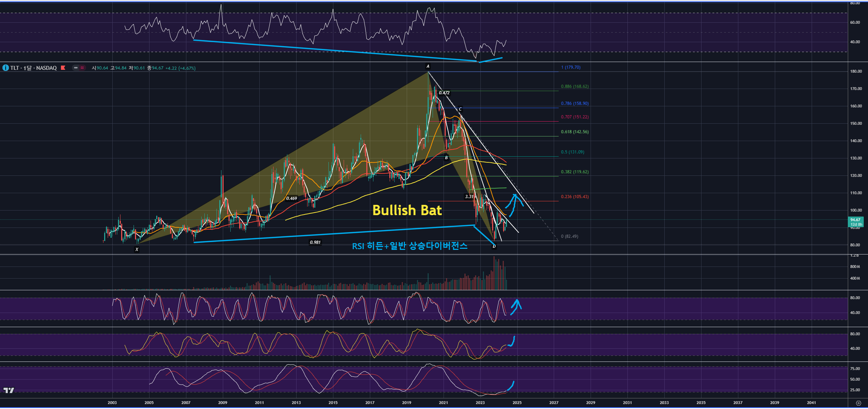Select the blue Korean RSI divergence text label
This screenshot has width=868, height=409.
coord(410,246)
